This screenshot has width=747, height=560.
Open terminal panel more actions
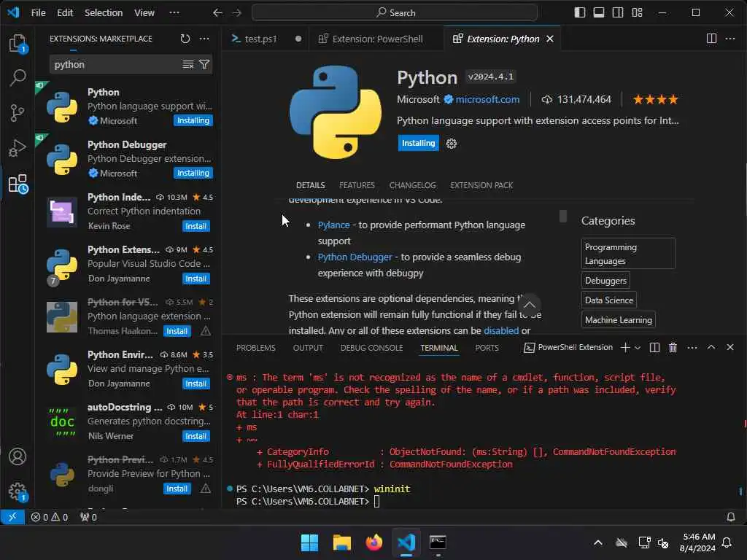(692, 348)
